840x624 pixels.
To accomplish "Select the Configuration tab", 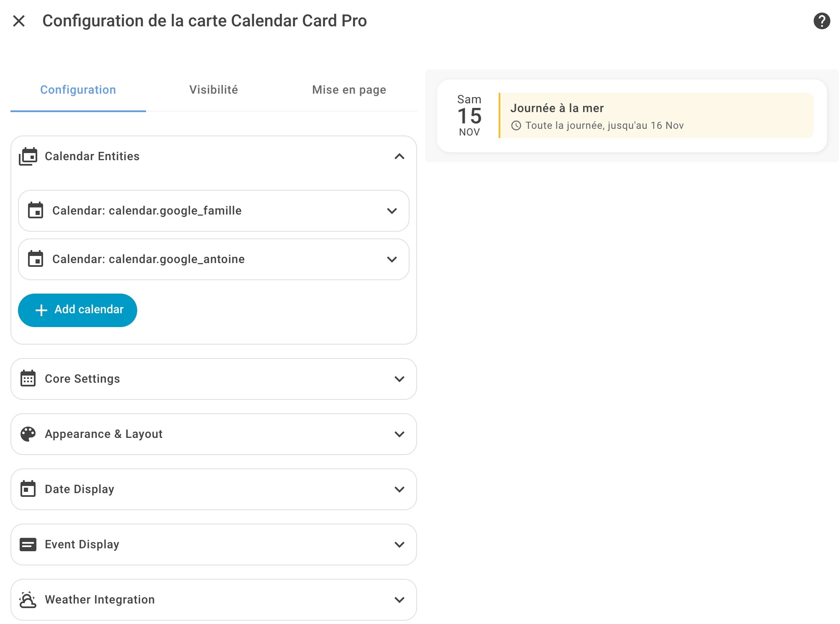I will (x=78, y=90).
